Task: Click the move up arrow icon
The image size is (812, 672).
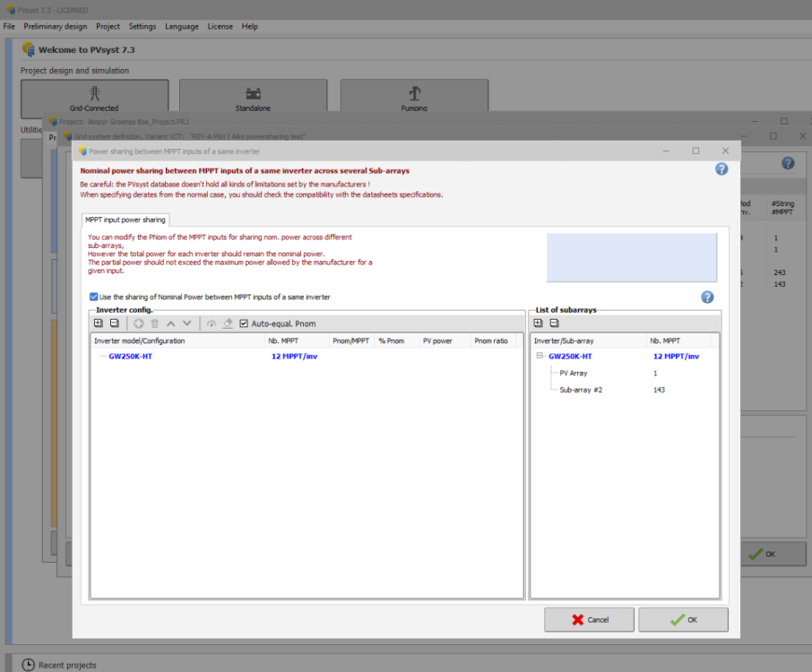Action: tap(171, 323)
